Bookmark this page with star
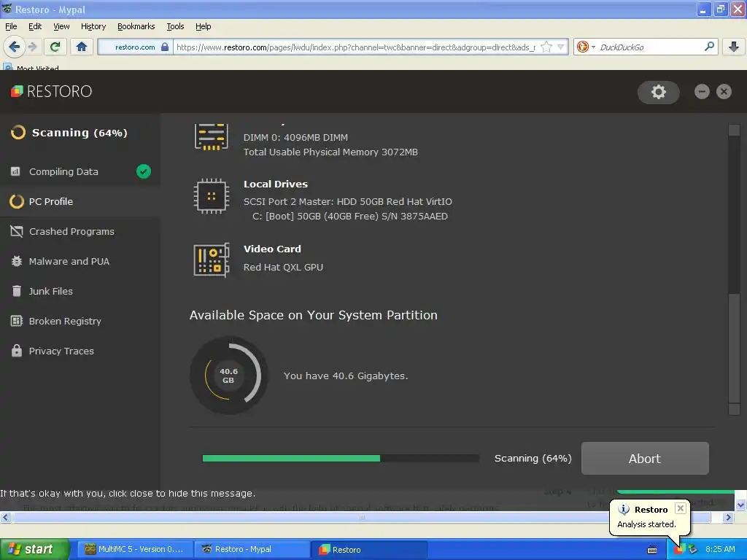Screen dimensions: 747x560 click(x=546, y=47)
